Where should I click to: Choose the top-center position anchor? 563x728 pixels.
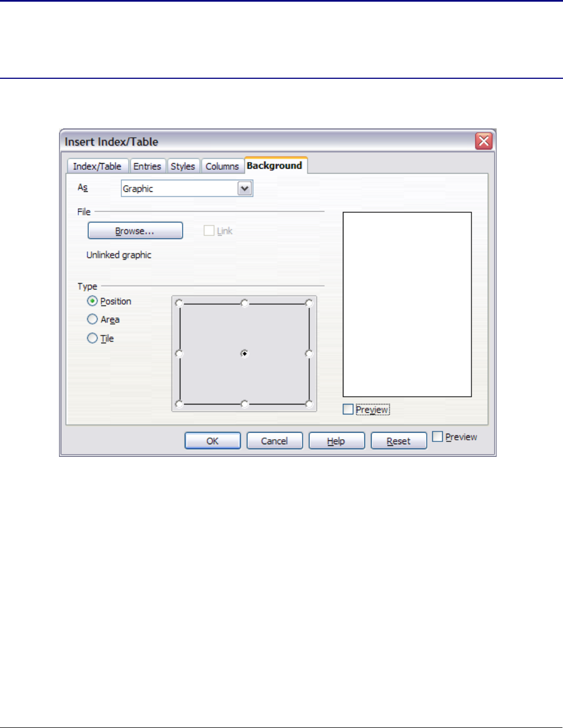[x=244, y=303]
